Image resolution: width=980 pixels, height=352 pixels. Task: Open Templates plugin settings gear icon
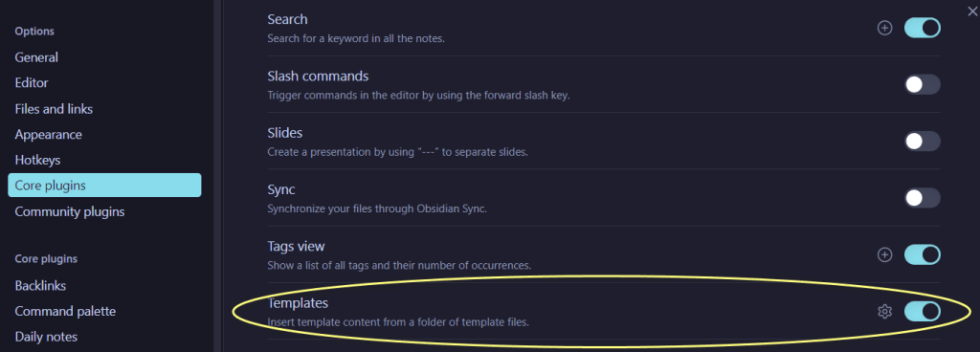click(884, 312)
